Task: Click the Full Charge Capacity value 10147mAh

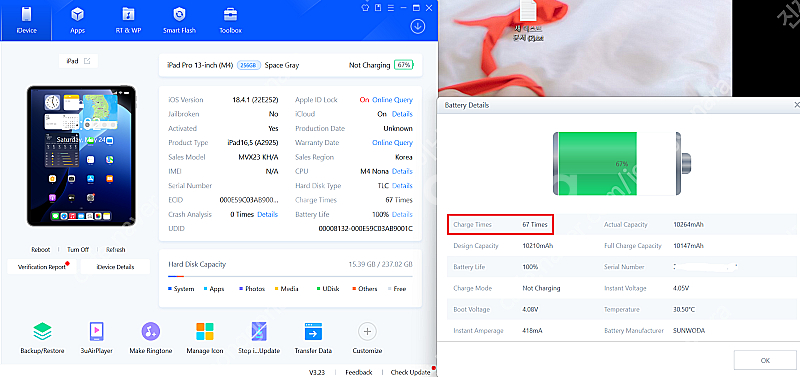Action: [689, 246]
